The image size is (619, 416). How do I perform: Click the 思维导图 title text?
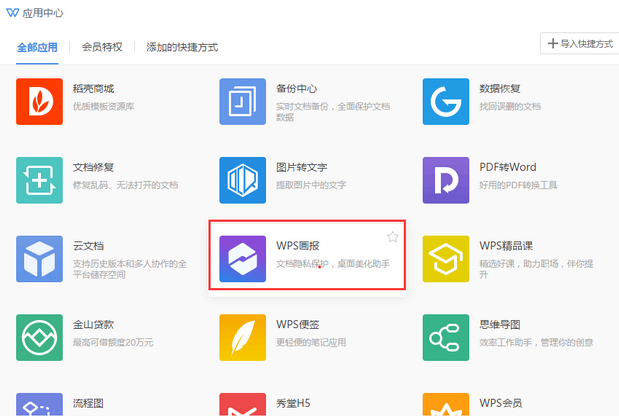(500, 324)
